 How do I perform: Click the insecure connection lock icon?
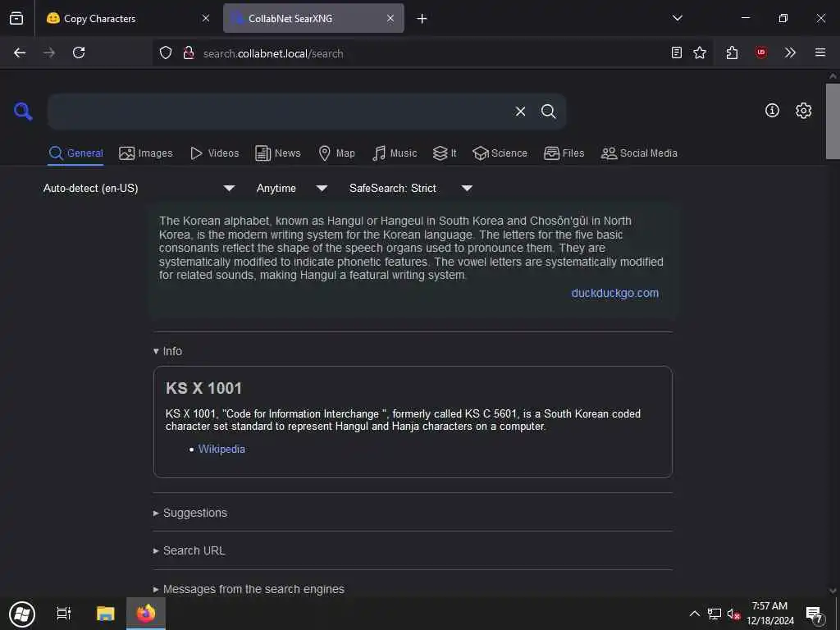click(x=189, y=52)
